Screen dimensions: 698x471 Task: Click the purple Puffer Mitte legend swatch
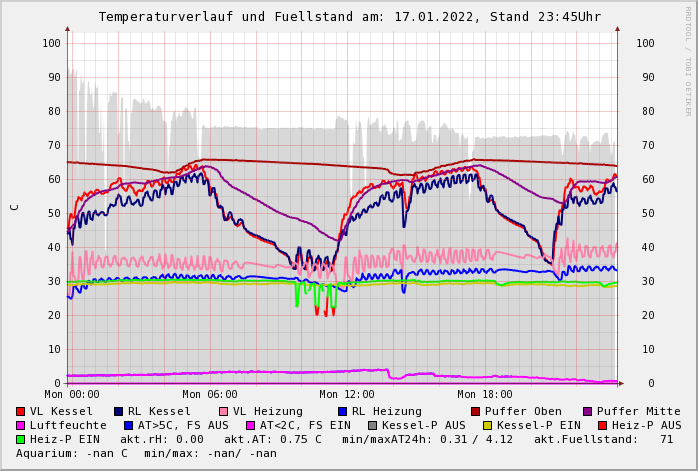click(x=588, y=411)
